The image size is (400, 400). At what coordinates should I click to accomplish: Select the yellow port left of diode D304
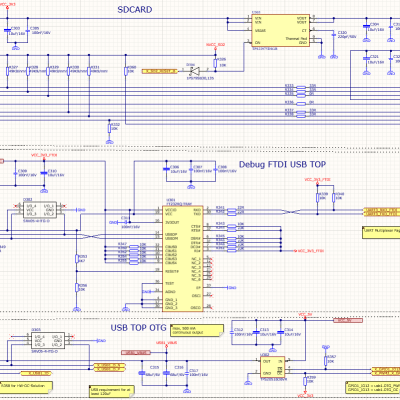point(160,71)
